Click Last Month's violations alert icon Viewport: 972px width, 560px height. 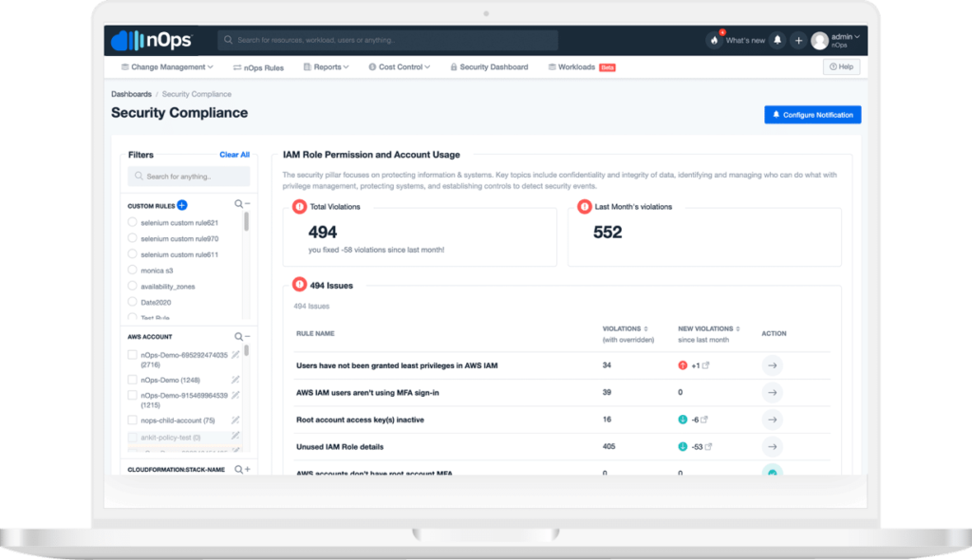(x=584, y=207)
